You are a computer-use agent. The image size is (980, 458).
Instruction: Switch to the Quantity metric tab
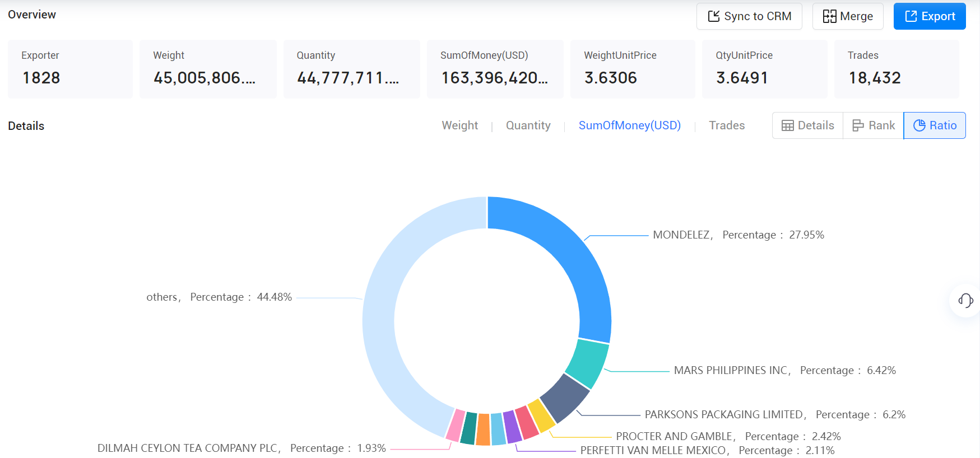tap(528, 125)
